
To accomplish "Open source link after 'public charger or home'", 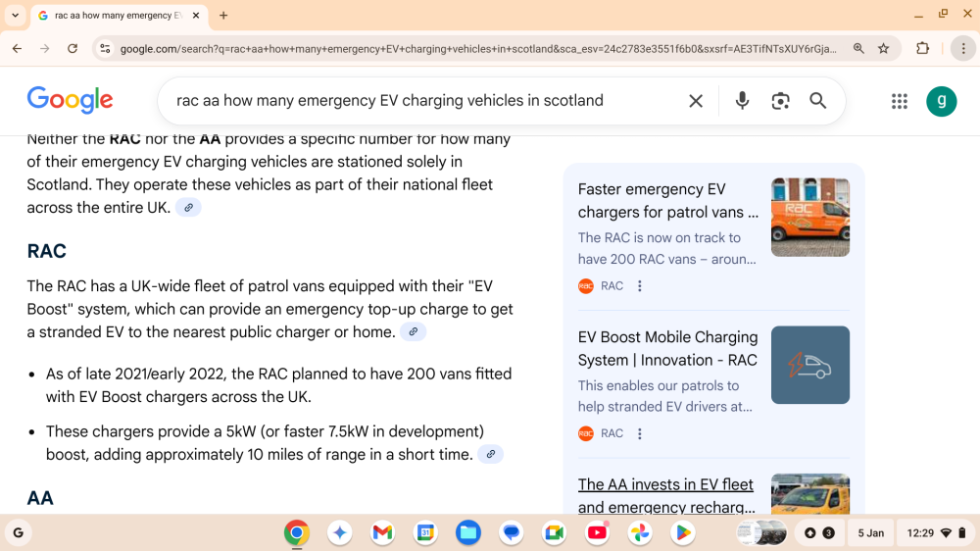I will (414, 331).
